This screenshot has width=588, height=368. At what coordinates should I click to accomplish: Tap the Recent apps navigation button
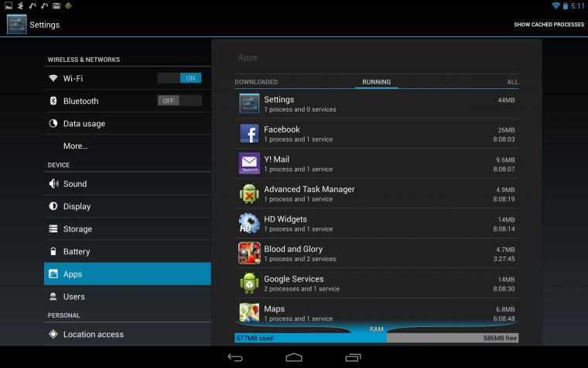pyautogui.click(x=353, y=357)
